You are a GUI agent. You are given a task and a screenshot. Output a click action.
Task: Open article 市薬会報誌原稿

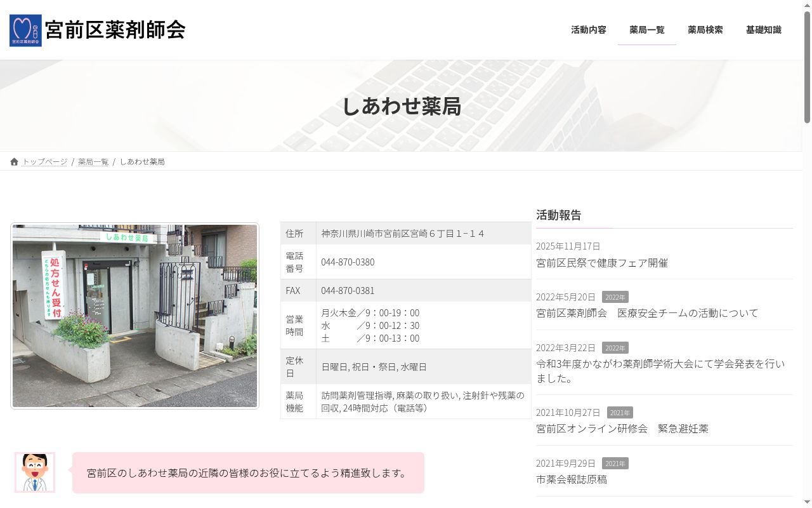(572, 479)
